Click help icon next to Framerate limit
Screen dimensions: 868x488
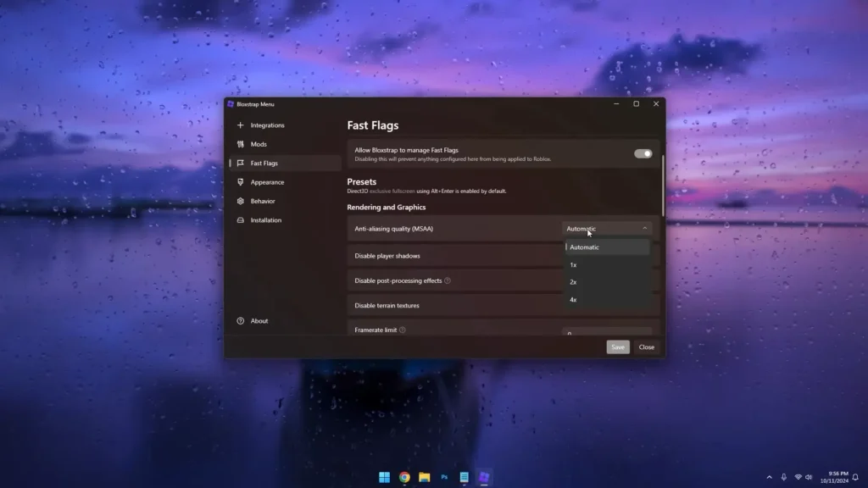(403, 330)
